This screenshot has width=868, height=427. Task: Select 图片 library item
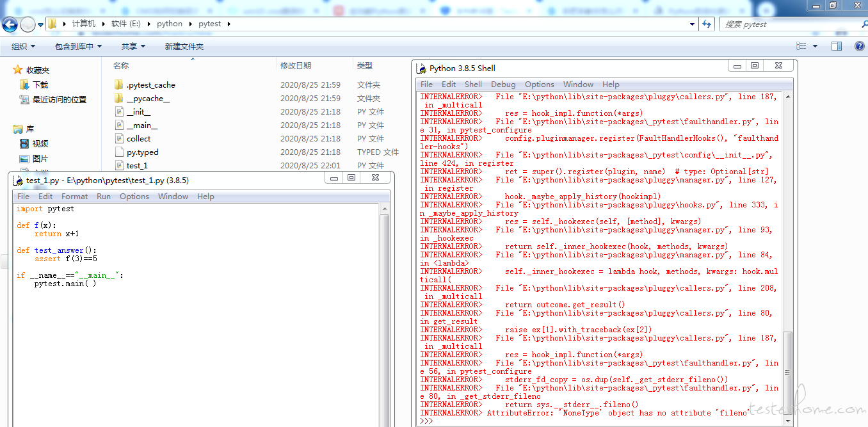tap(40, 158)
